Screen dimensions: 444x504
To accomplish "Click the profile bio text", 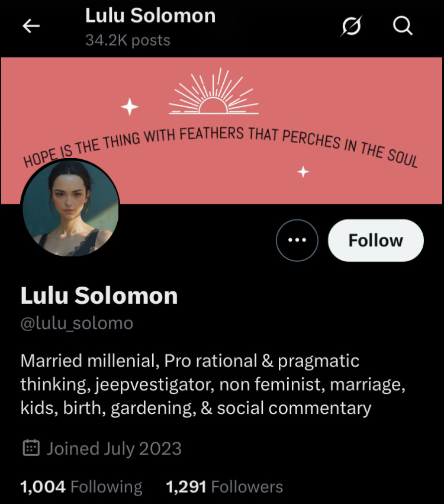I will pos(213,384).
